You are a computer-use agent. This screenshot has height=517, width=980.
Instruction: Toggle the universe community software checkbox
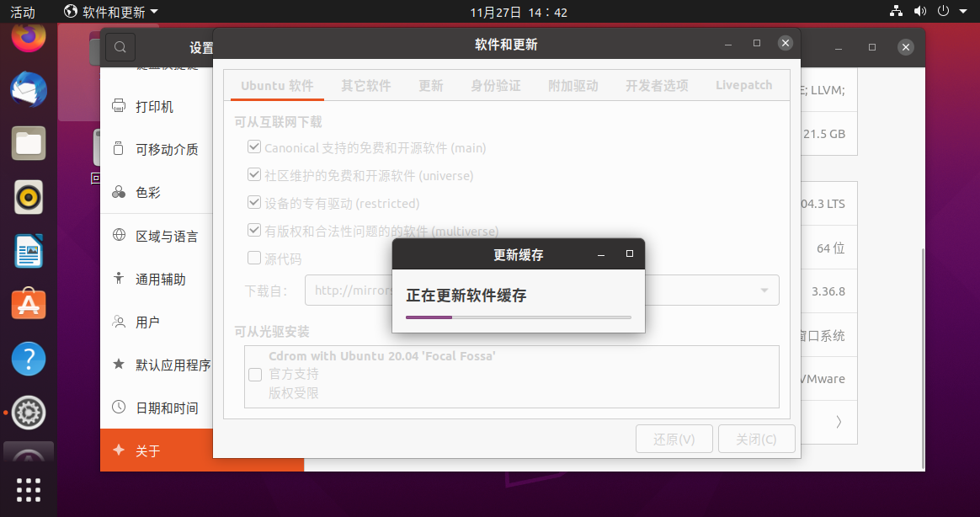[254, 174]
